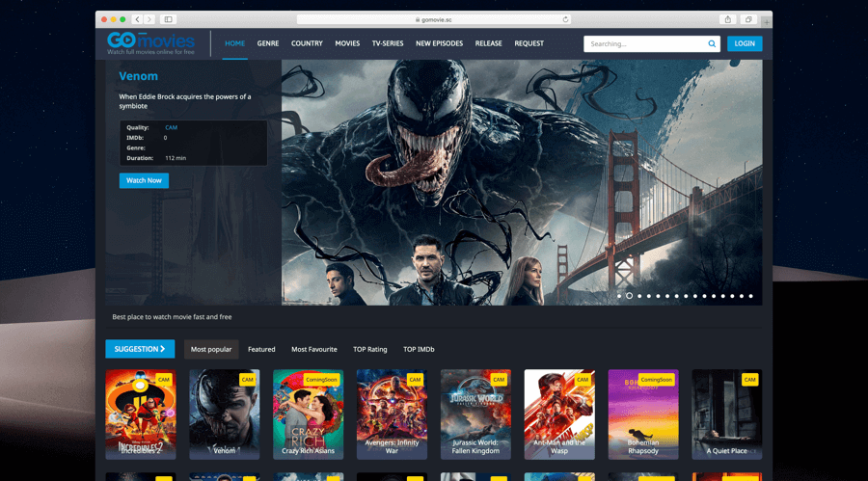The image size is (868, 481).
Task: Click Watch Now button for Venom
Action: 144,180
